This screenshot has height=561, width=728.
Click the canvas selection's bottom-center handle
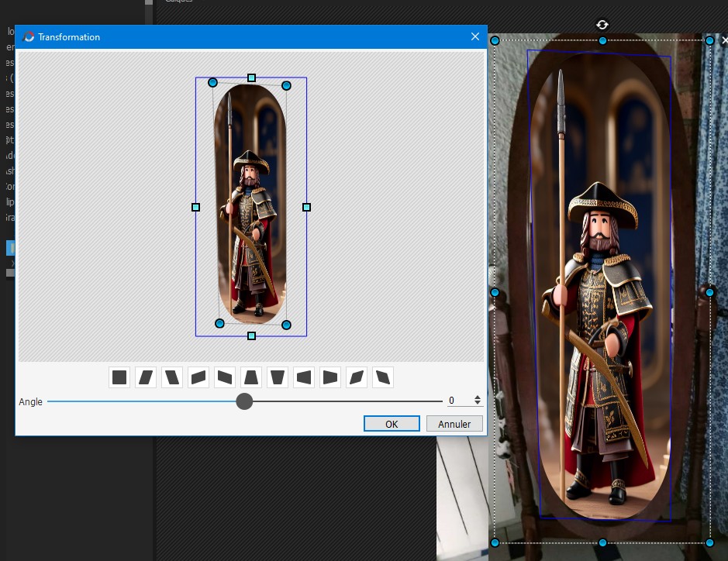[602, 542]
